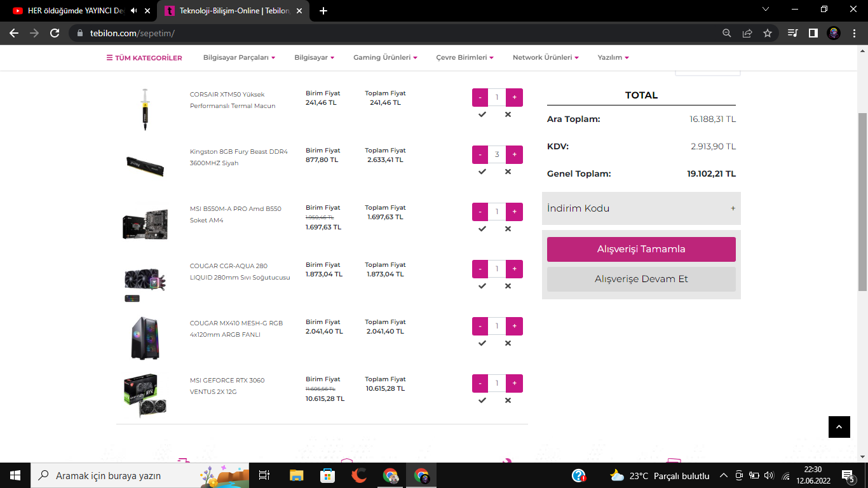Click the Alışverişi Tamamla button
This screenshot has width=868, height=488.
(641, 249)
